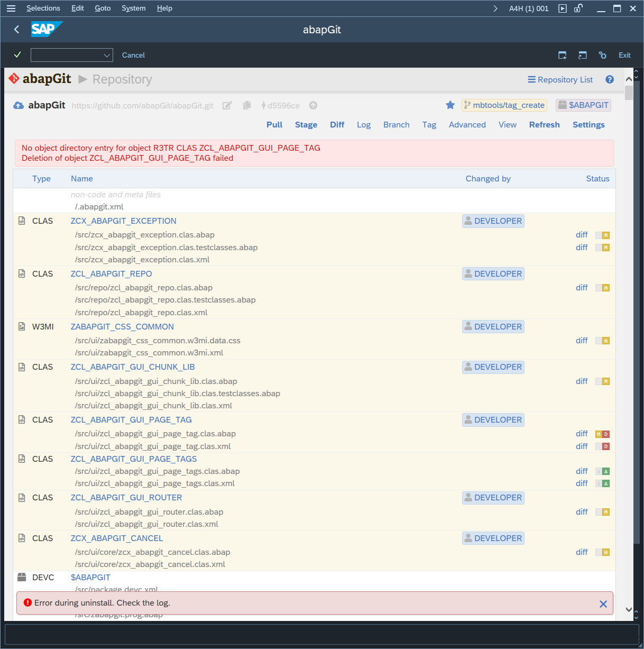Viewport: 644px width, 649px height.
Task: Click the lock icon in title bar
Action: (x=578, y=8)
